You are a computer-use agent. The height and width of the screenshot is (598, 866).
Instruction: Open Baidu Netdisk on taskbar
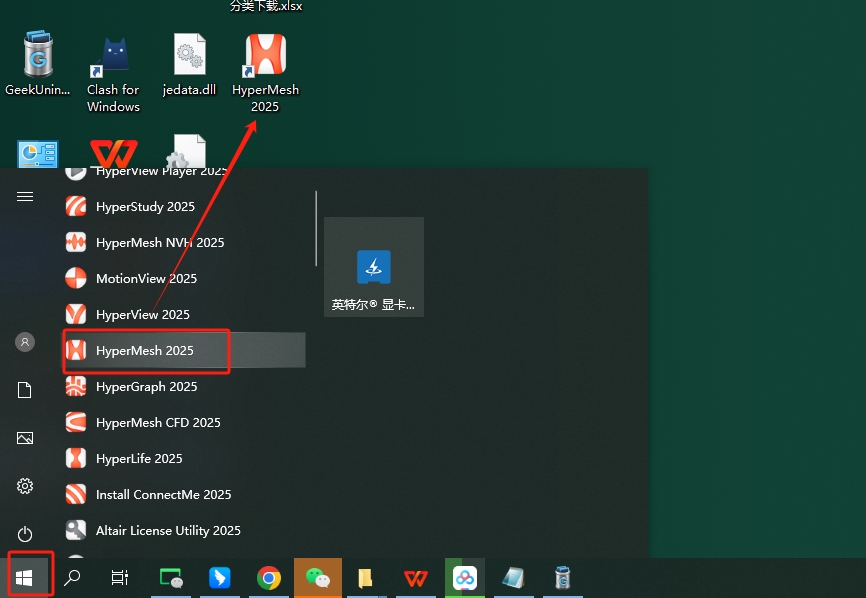point(465,578)
